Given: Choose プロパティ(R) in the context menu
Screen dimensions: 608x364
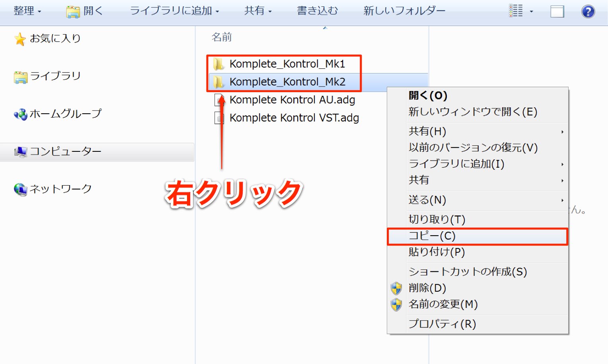Looking at the screenshot, I should click(477, 324).
